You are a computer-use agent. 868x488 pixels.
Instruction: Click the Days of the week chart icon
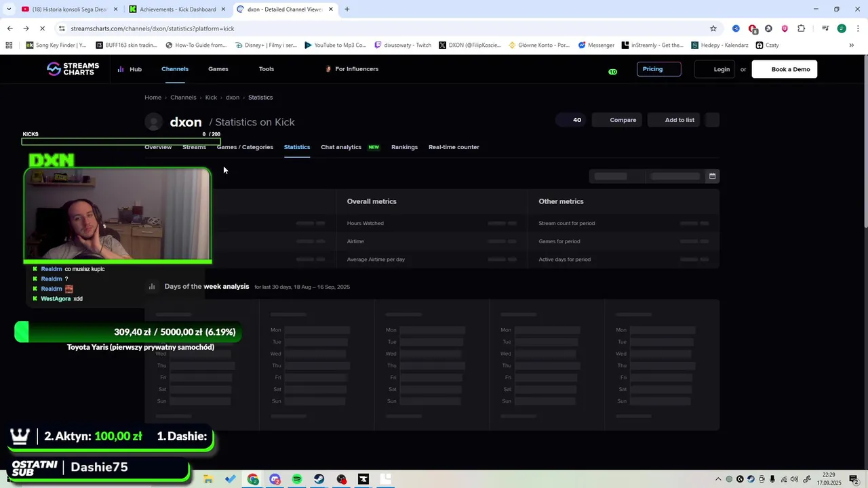(x=152, y=287)
